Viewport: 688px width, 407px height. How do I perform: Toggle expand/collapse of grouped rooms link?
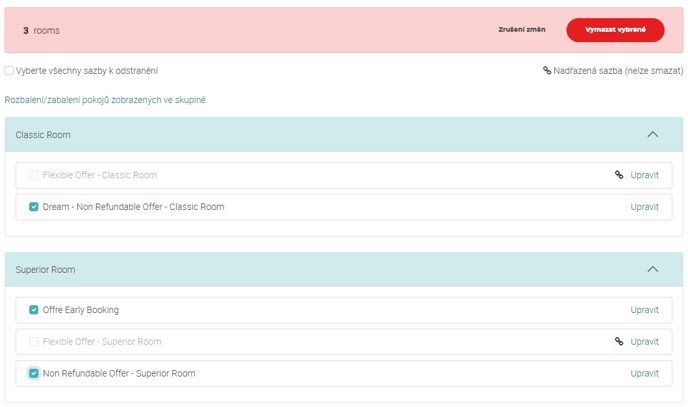(105, 100)
